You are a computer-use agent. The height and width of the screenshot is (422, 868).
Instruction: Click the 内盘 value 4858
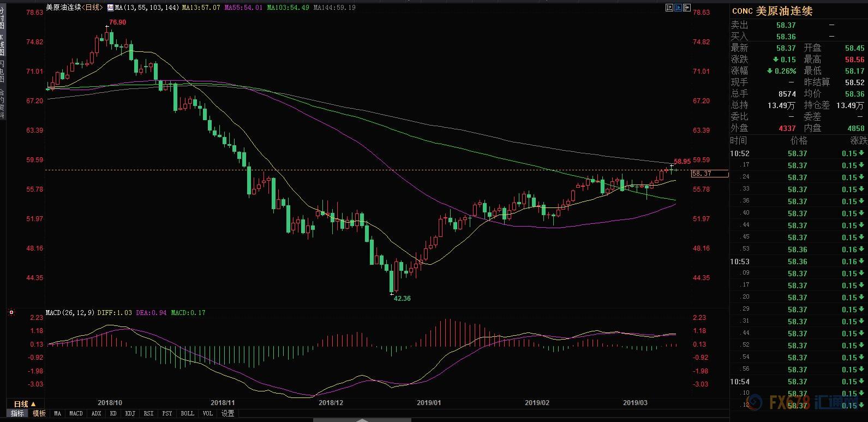pos(856,128)
